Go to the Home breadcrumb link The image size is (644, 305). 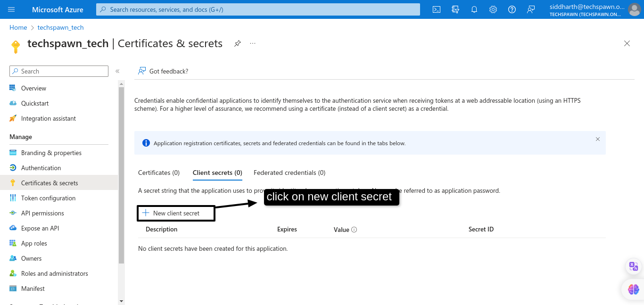tap(18, 27)
